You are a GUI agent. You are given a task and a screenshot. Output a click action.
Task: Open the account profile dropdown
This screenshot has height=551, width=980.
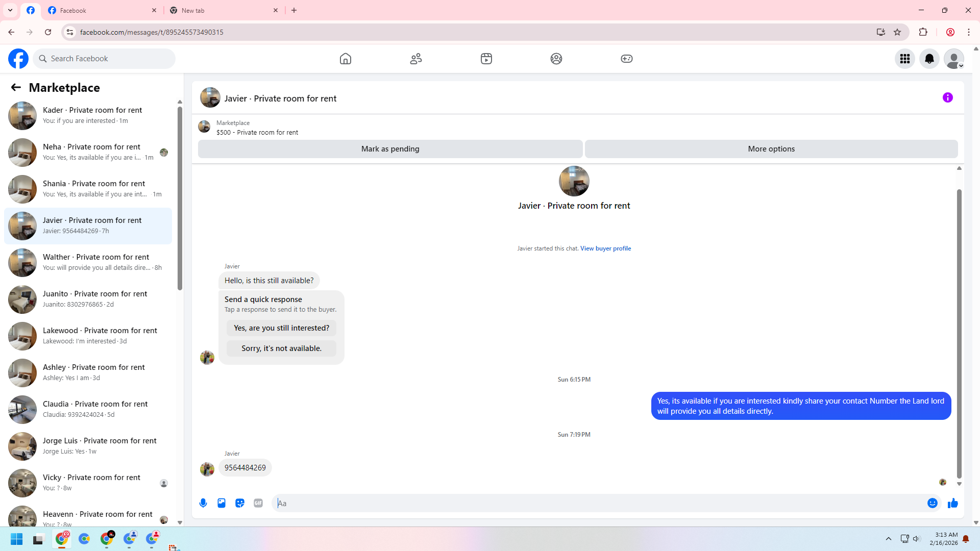click(x=953, y=59)
